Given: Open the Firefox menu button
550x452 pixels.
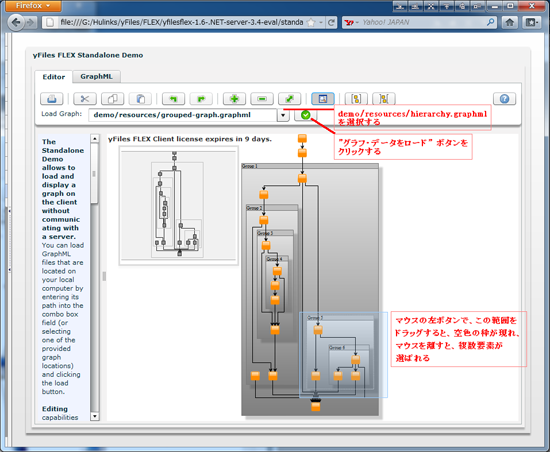Looking at the screenshot, I should click(33, 6).
